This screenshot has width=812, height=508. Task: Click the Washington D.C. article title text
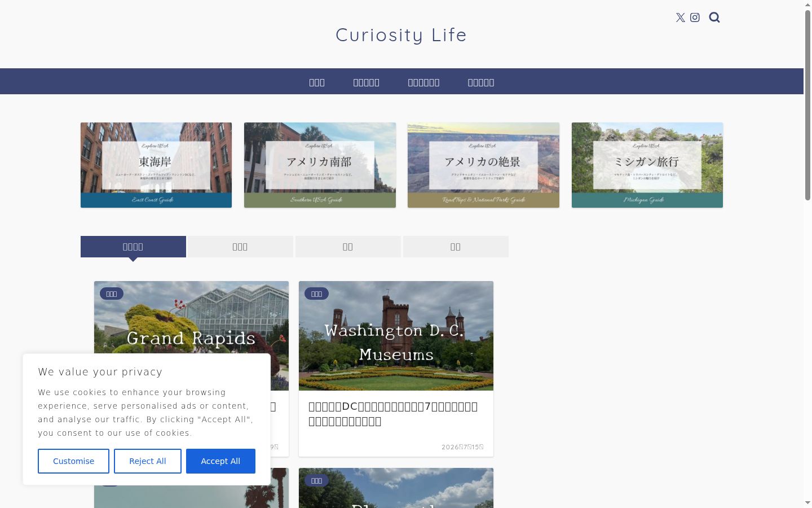coord(393,414)
